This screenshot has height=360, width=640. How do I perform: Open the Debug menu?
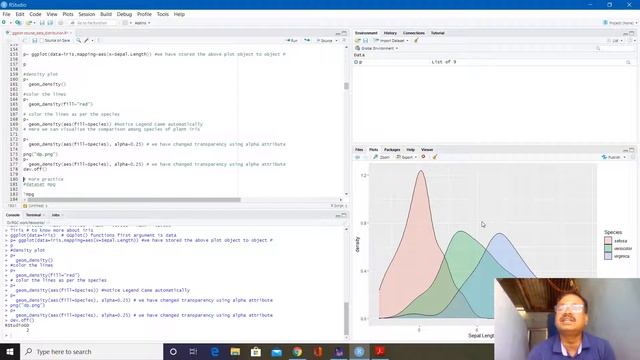124,14
